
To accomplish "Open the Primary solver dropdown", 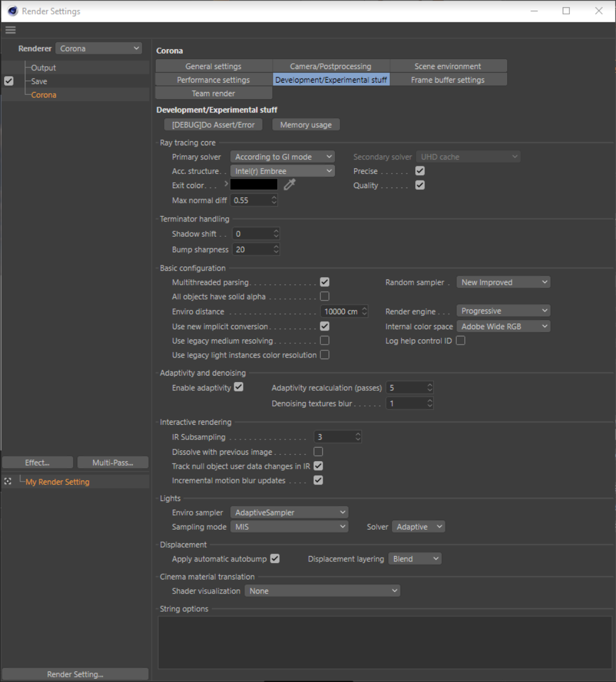I will click(x=283, y=156).
